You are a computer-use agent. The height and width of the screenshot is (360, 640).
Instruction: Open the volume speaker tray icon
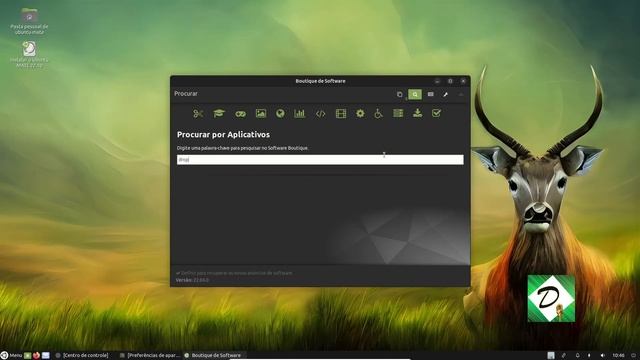tap(602, 356)
